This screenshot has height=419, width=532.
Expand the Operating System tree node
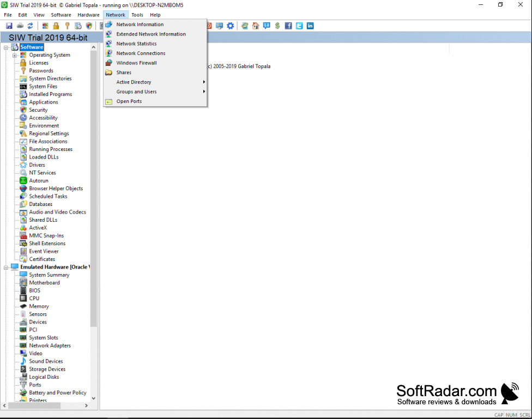click(15, 55)
